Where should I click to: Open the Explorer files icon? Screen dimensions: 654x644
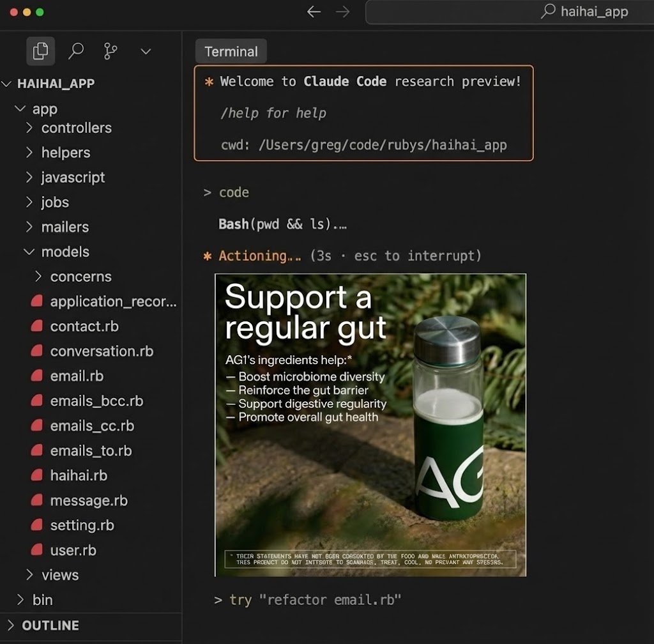(40, 51)
